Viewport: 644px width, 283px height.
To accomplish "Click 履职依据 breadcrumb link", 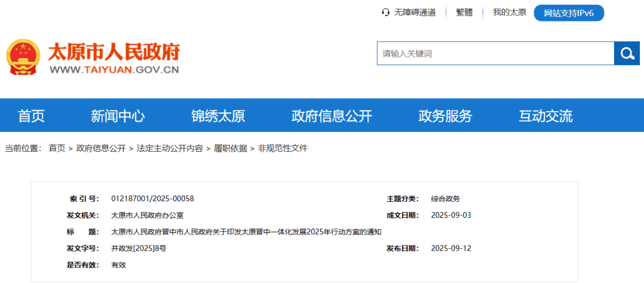I will [x=230, y=148].
